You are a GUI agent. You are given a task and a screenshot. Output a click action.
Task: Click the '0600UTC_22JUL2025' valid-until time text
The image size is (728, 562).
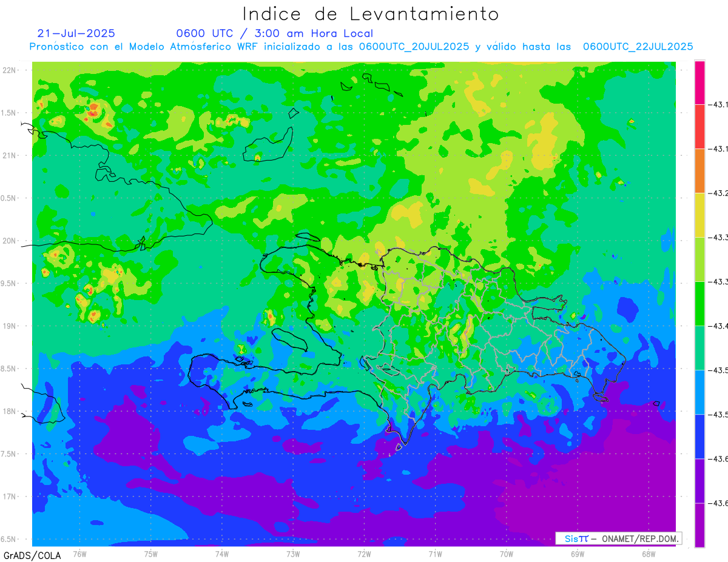tap(638, 47)
